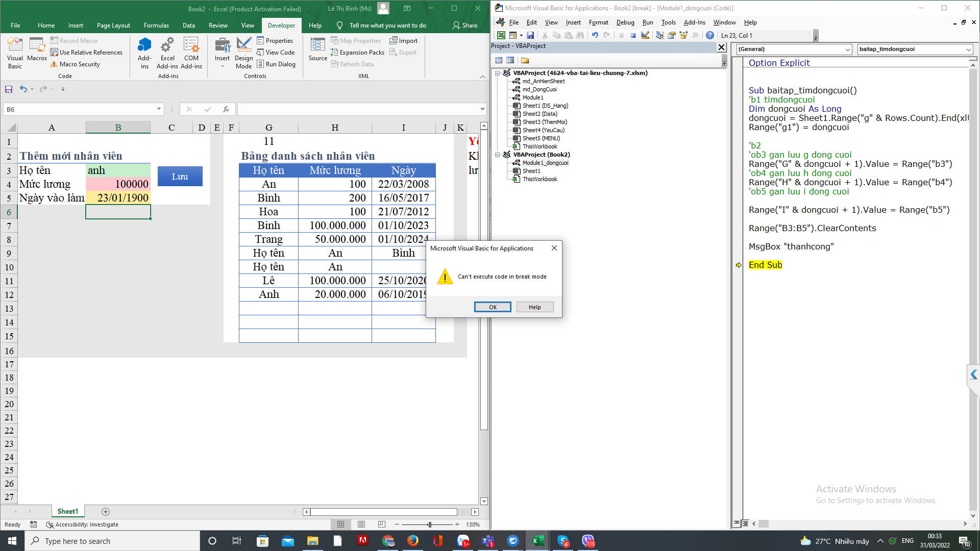Image resolution: width=980 pixels, height=551 pixels.
Task: Open the Project Explorer icon
Action: point(660,35)
